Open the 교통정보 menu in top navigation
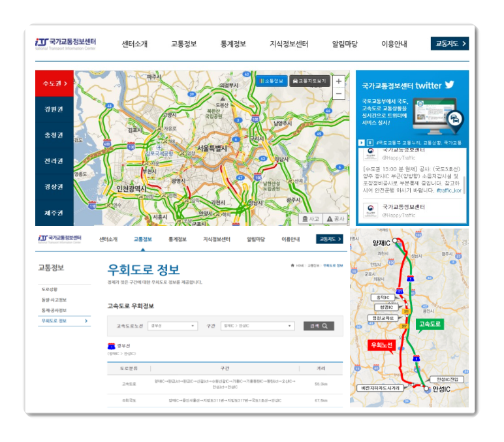Image resolution: width=504 pixels, height=442 pixels. (183, 44)
